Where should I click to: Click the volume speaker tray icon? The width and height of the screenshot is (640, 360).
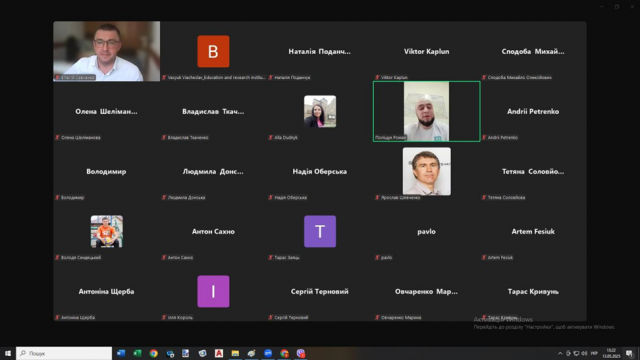tap(584, 353)
